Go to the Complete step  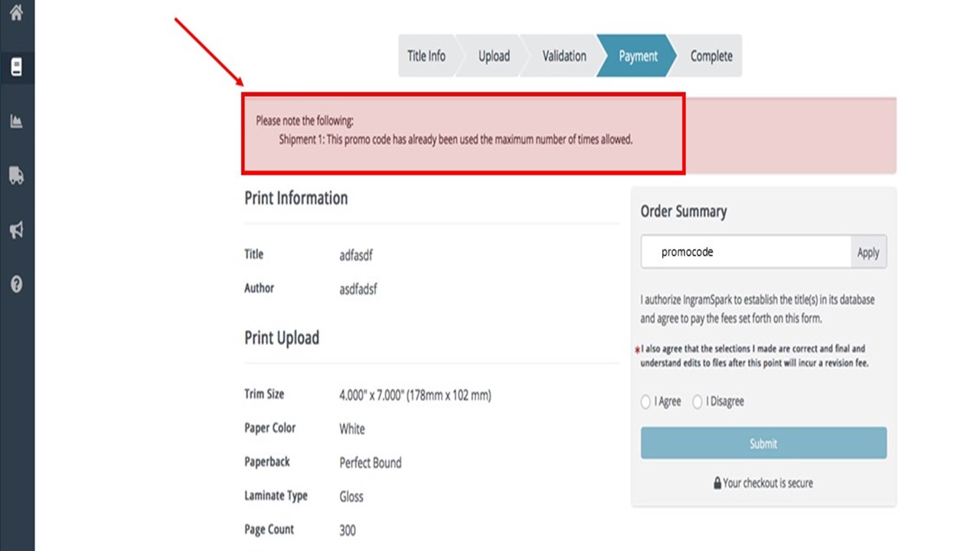pyautogui.click(x=710, y=56)
